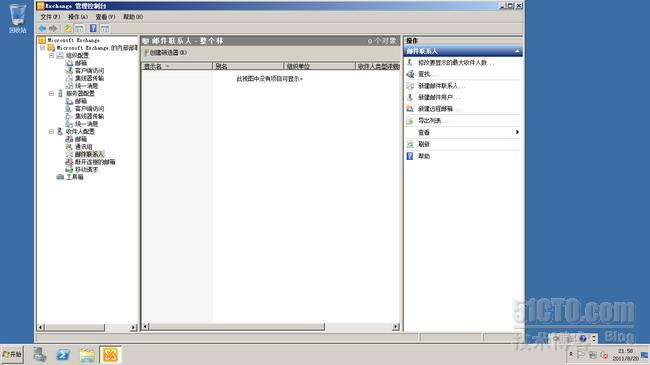Viewport: 650px width, 365px height.
Task: Open Server Manager from the taskbar
Action: 39,355
